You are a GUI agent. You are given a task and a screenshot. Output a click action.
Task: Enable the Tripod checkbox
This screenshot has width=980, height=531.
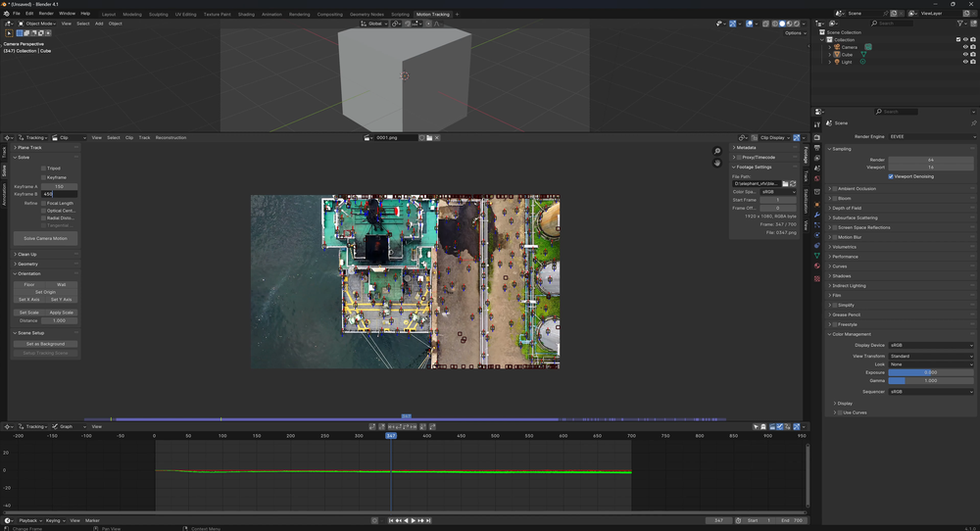click(43, 169)
